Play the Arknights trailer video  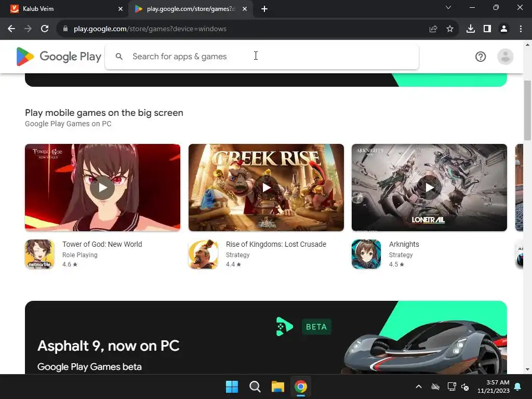coord(429,187)
